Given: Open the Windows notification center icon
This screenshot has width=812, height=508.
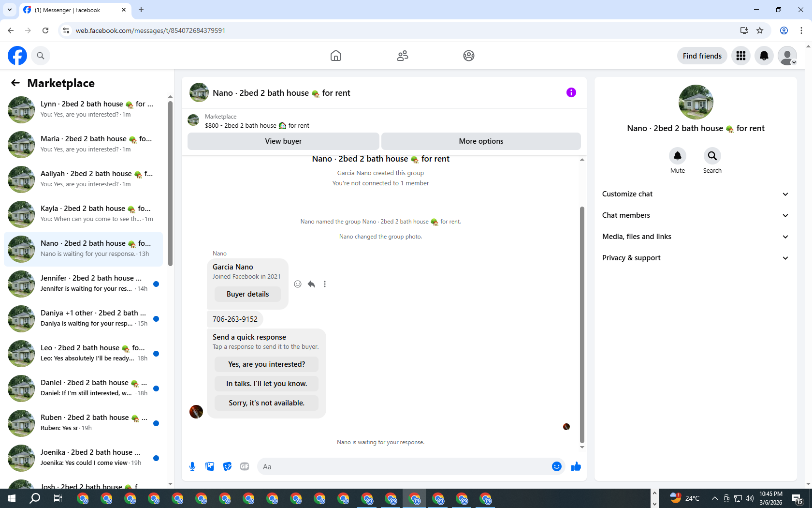Looking at the screenshot, I should (x=798, y=498).
